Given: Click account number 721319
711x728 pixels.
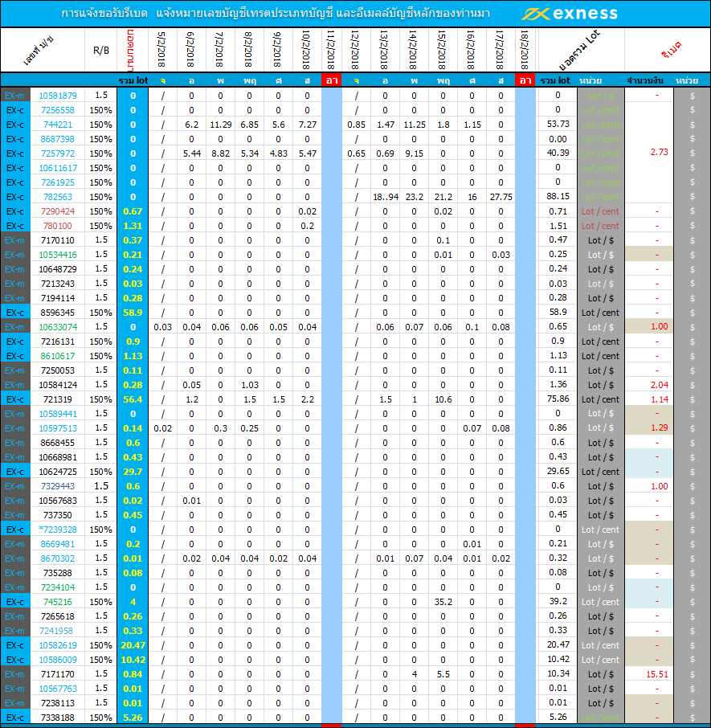Looking at the screenshot, I should 58,399.
